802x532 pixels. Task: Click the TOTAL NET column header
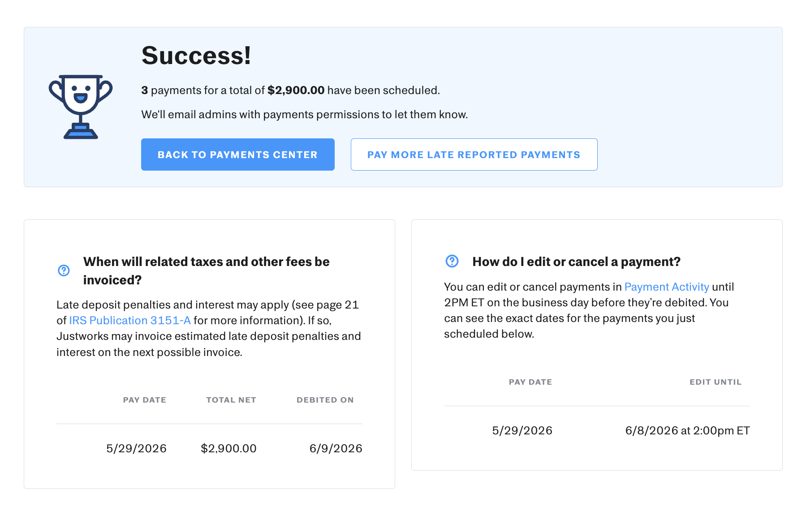click(231, 400)
